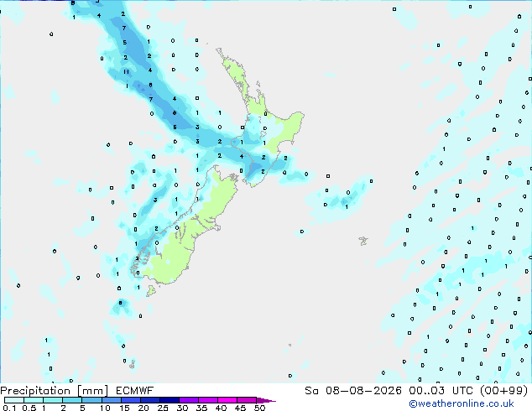
Task: Pick the legend swatch between 2 and 5
Action: pos(72,400)
